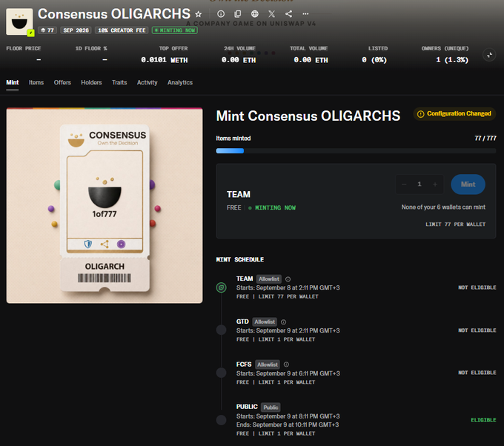The height and width of the screenshot is (446, 504).
Task: Click the OLIGARCH ticket artwork image
Action: pos(105,206)
